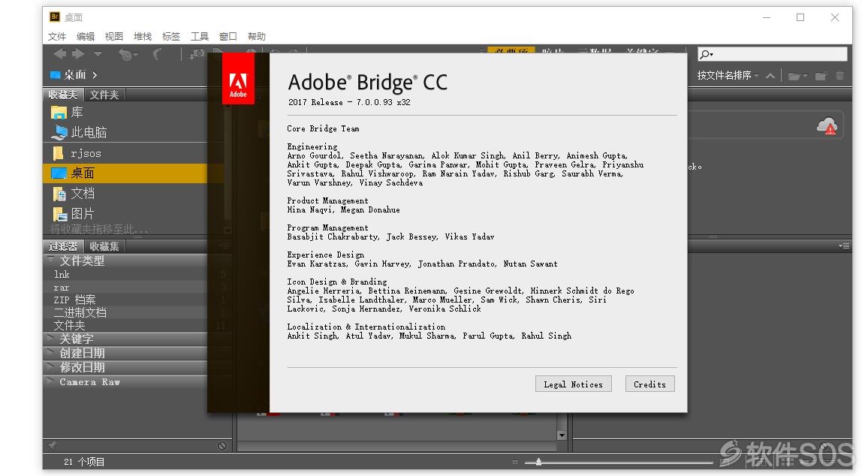Click the clear filter circle icon
The image size is (868, 476).
coord(222,445)
